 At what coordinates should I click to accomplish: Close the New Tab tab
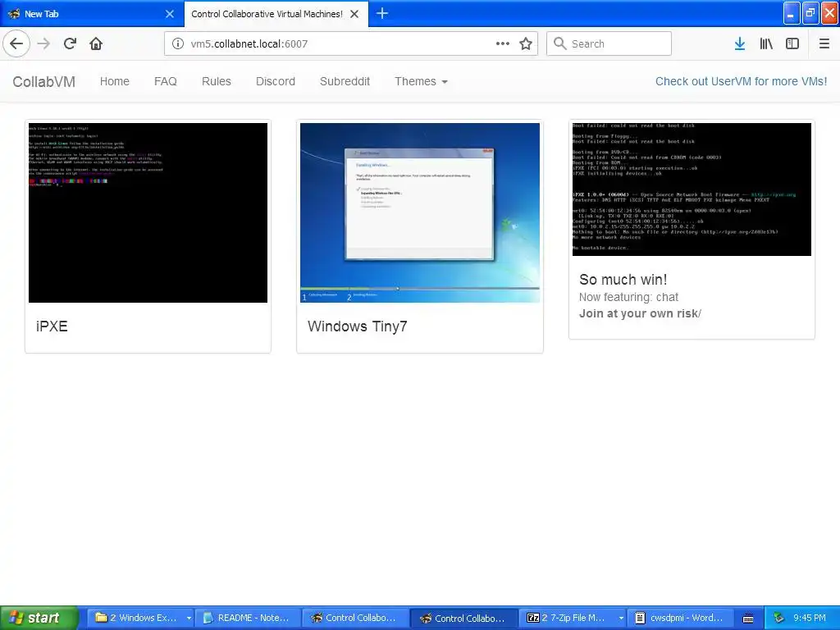(x=170, y=14)
